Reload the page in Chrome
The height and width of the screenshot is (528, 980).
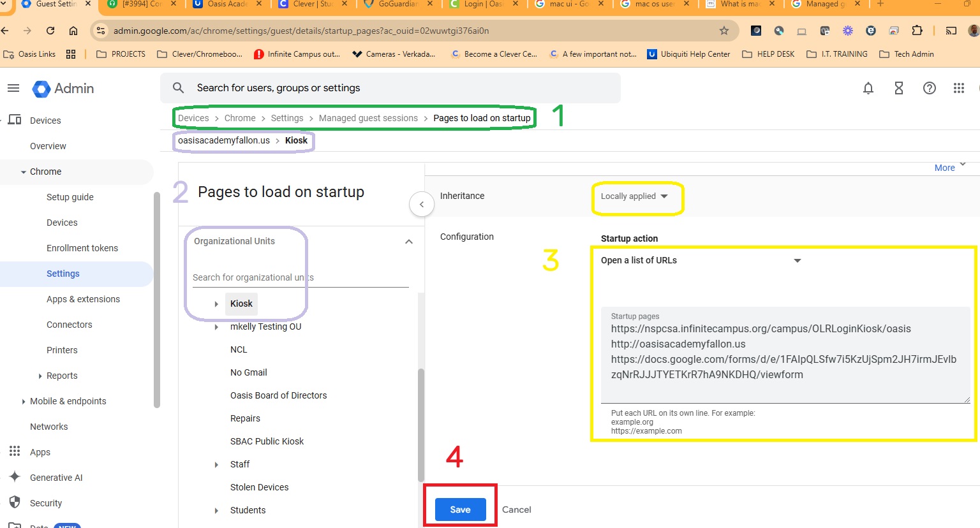50,31
